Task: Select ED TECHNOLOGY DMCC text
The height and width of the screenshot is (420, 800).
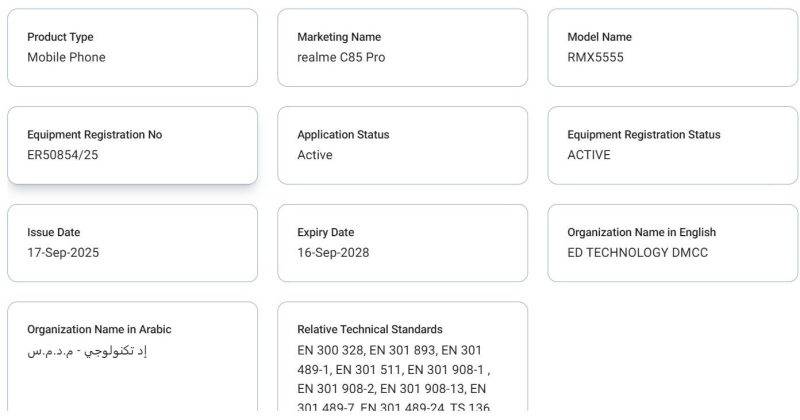Action: (638, 253)
